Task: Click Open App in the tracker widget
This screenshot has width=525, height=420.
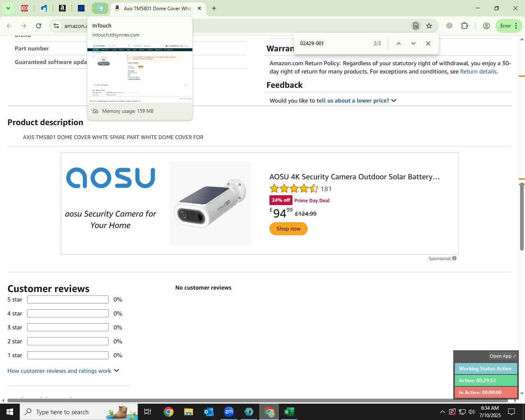Action: coord(503,356)
